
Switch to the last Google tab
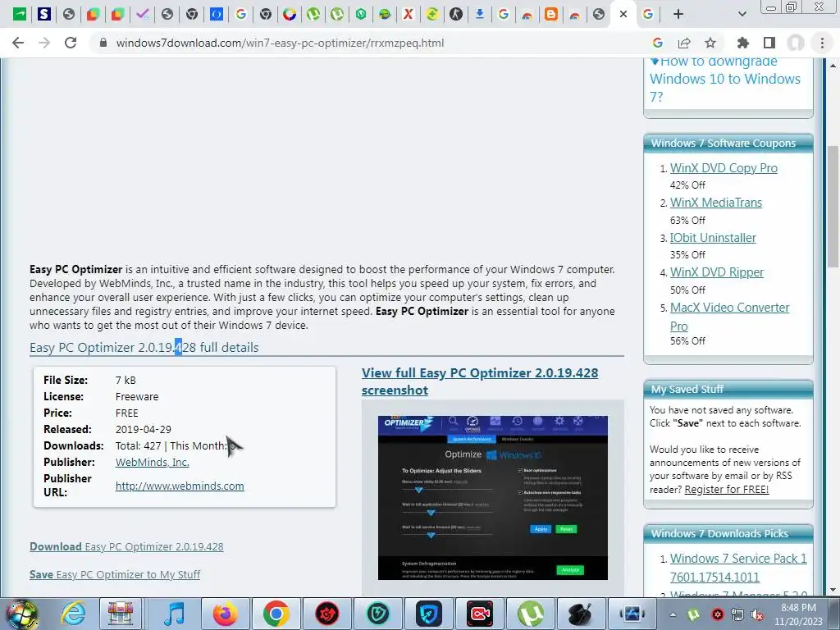tap(648, 15)
